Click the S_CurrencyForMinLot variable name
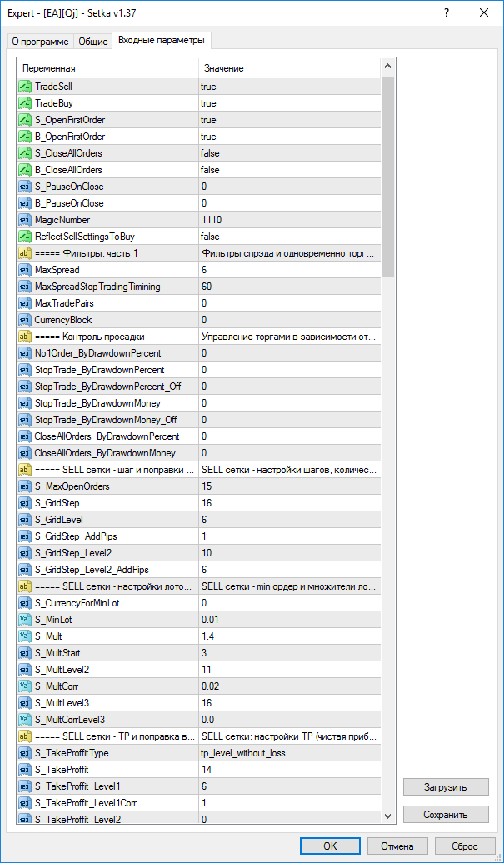Image resolution: width=504 pixels, height=863 pixels. [x=77, y=602]
